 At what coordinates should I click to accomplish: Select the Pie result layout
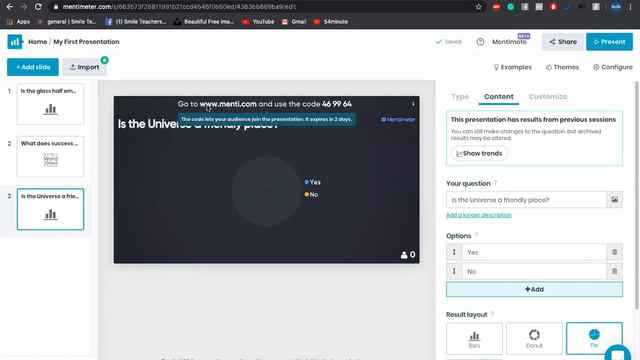coord(594,338)
